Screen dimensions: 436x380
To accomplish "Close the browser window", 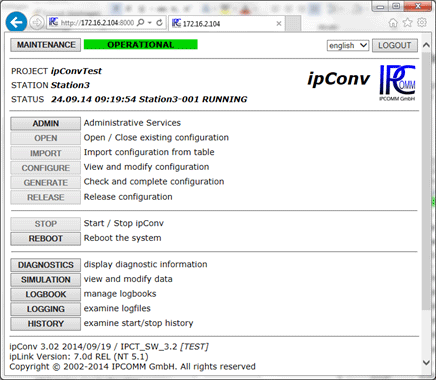I will coord(417,6).
